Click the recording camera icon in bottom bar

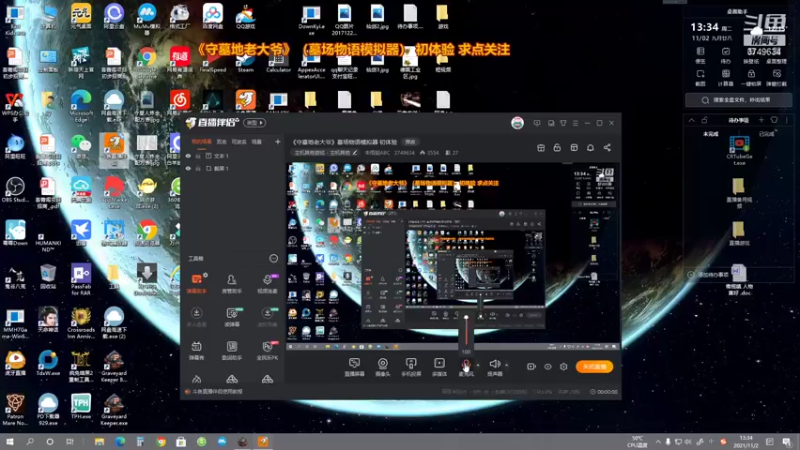click(531, 366)
